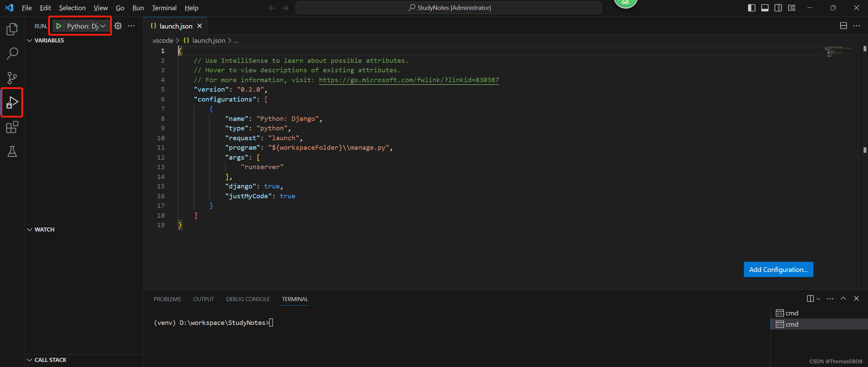This screenshot has height=367, width=868.
Task: Open the Testing view flask icon
Action: pos(12,152)
